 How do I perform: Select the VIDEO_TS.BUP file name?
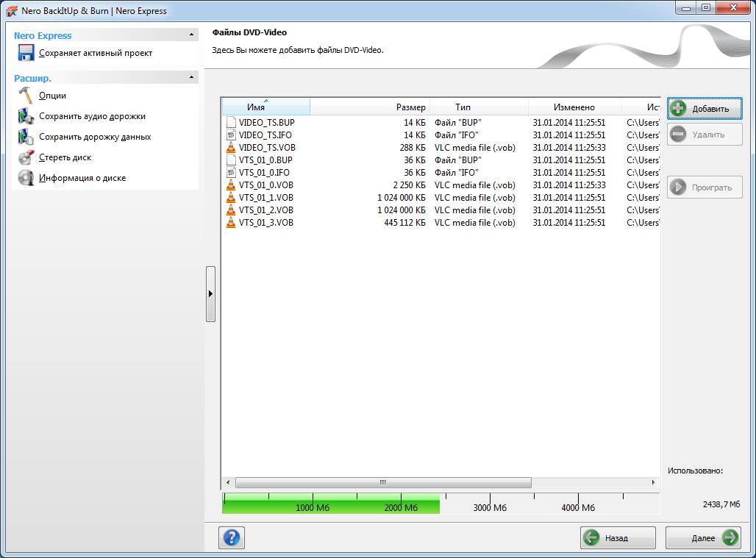(267, 122)
